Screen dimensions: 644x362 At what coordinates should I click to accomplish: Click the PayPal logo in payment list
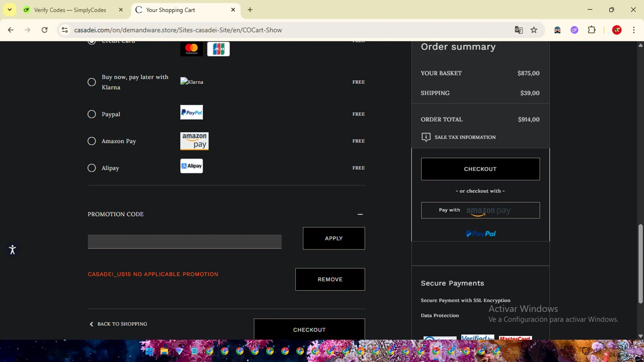pos(191,113)
